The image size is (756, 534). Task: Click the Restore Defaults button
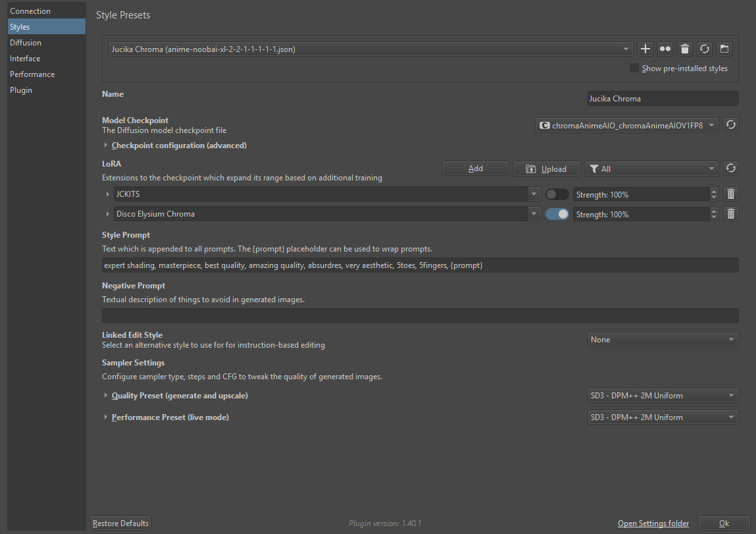(121, 523)
